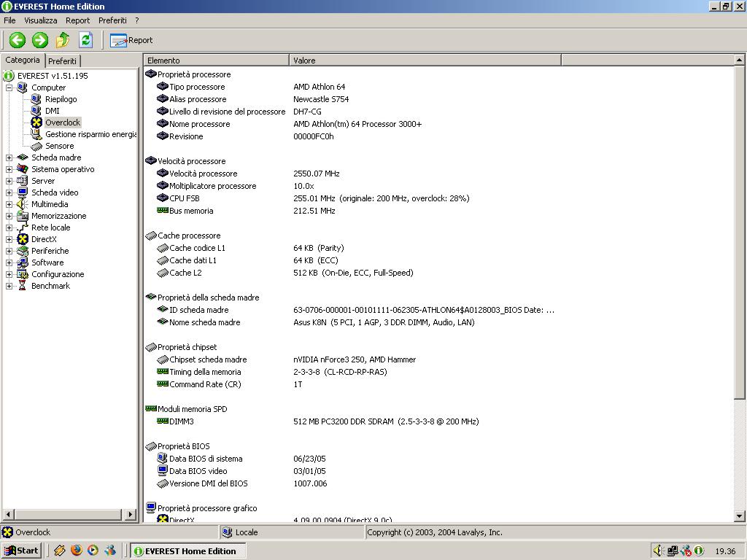This screenshot has height=560, width=747.
Task: Click the EVEREST Home Edition taskbar button
Action: tap(188, 551)
